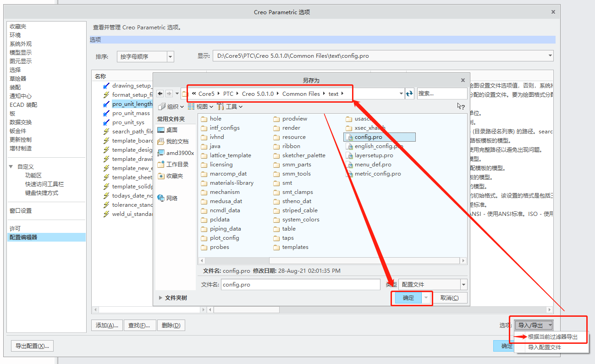The image size is (595, 364).
Task: Click the Common Files path segment
Action: (x=301, y=94)
